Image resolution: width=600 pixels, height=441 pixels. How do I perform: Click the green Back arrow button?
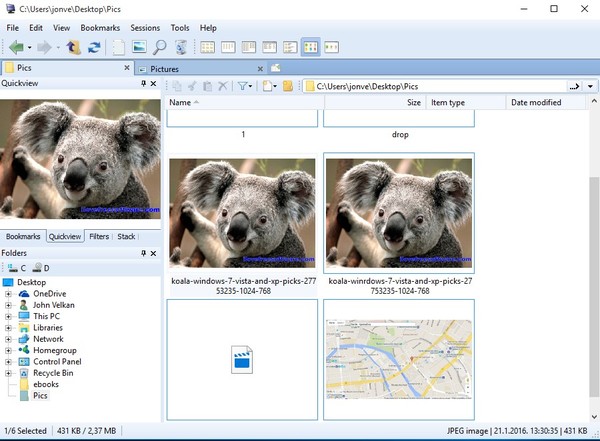tap(16, 47)
